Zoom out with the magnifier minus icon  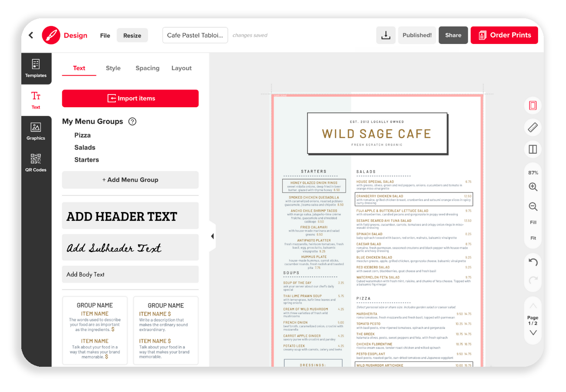(x=533, y=206)
